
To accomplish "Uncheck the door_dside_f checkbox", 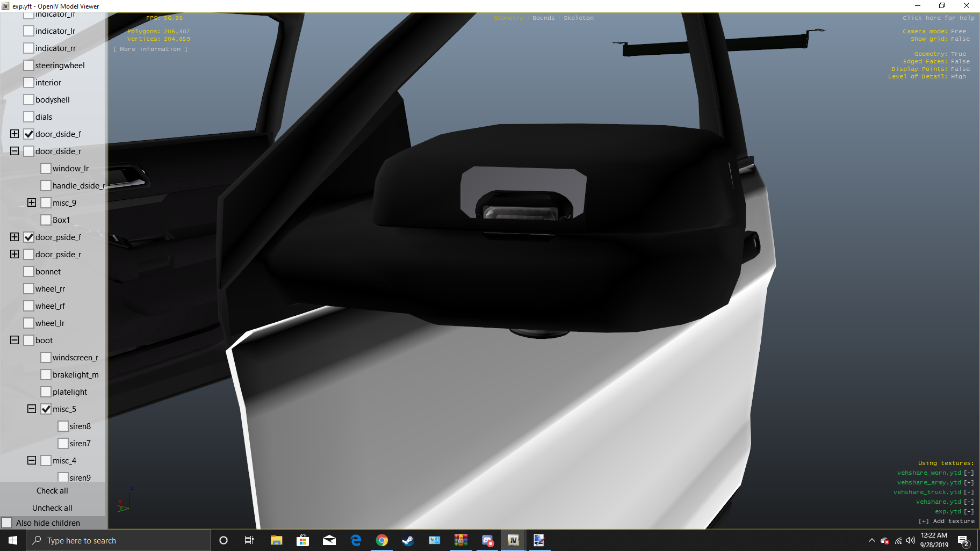I will point(29,134).
